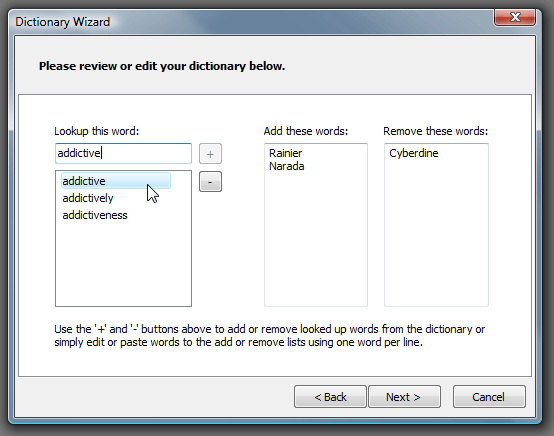Cancel the Dictionary Wizard
The image size is (554, 436).
tap(489, 397)
